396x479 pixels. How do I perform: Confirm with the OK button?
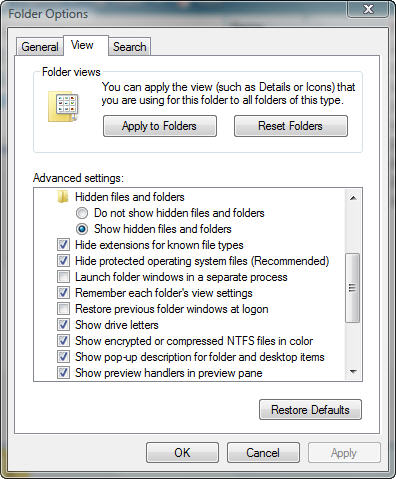tap(182, 453)
